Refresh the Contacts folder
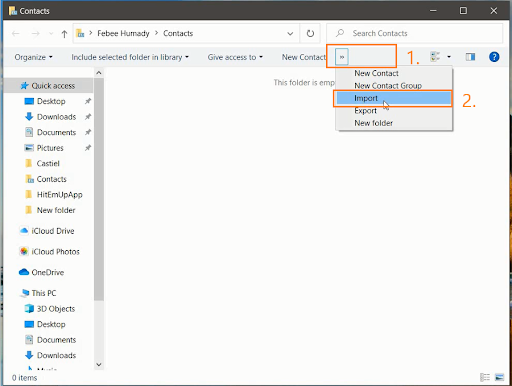The height and width of the screenshot is (386, 512). tap(310, 33)
